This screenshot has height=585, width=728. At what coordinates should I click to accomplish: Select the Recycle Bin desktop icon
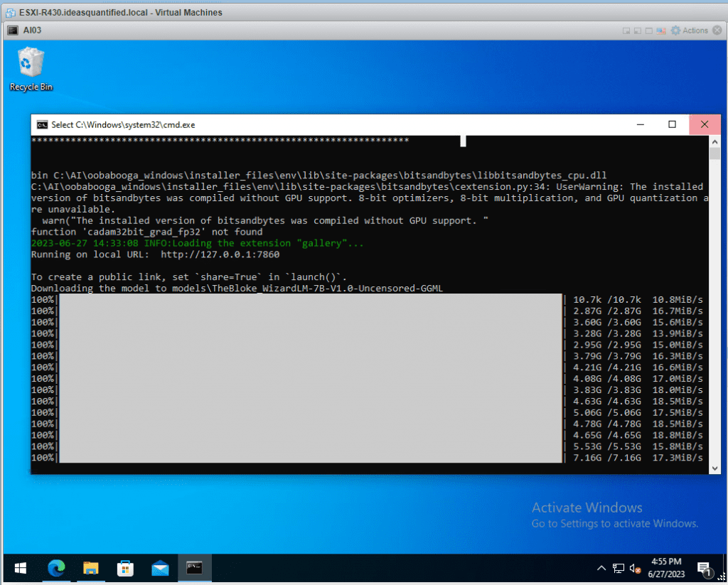tap(31, 69)
